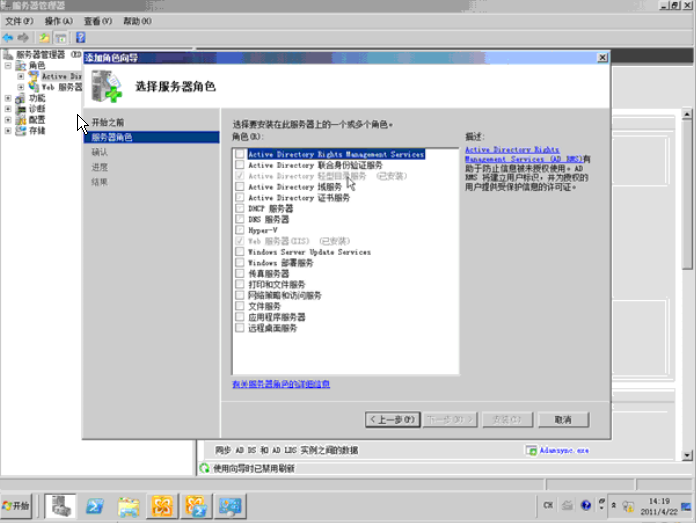
Task: Open the Adamsync.exe link
Action: (564, 451)
